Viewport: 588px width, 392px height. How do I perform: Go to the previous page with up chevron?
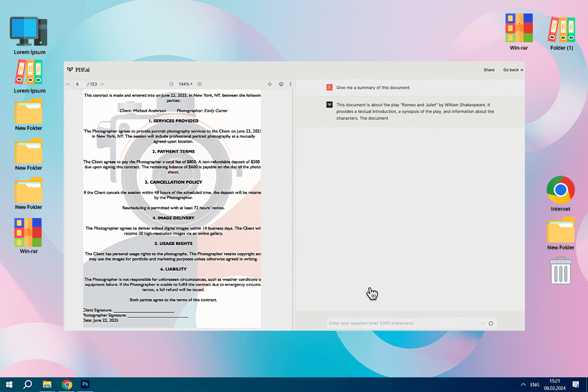68,84
